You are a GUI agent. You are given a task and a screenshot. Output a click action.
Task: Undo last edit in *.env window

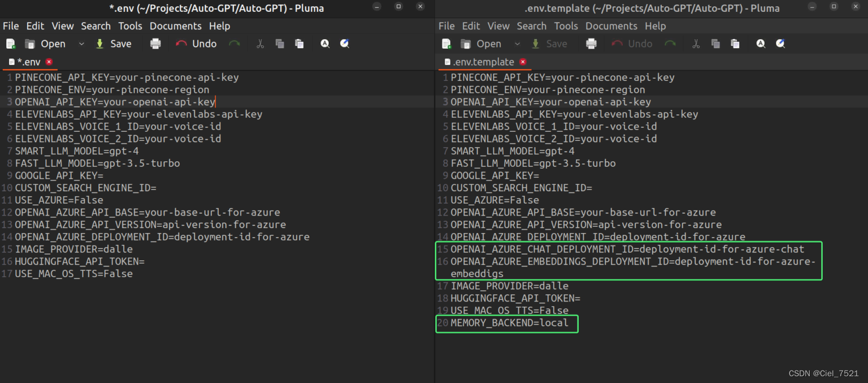tap(196, 44)
